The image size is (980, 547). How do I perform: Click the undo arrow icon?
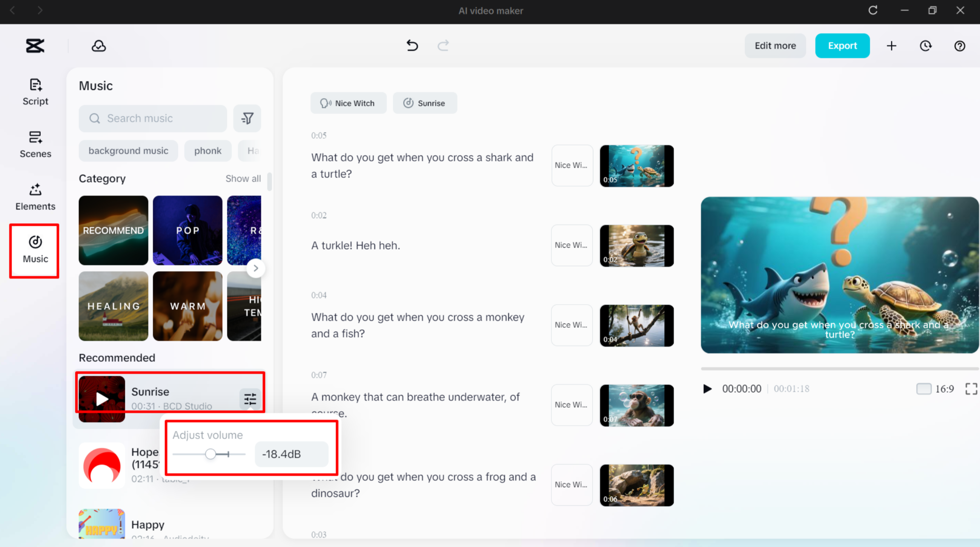point(412,46)
